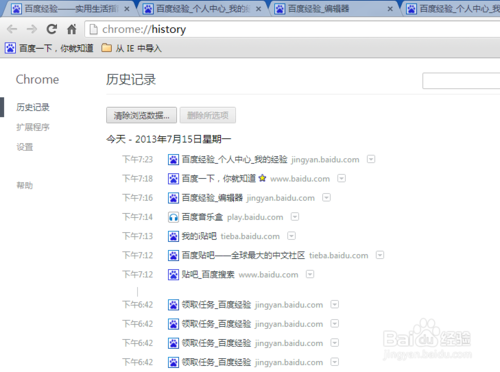Close the second tab 百度经验_个人中心

click(258, 9)
